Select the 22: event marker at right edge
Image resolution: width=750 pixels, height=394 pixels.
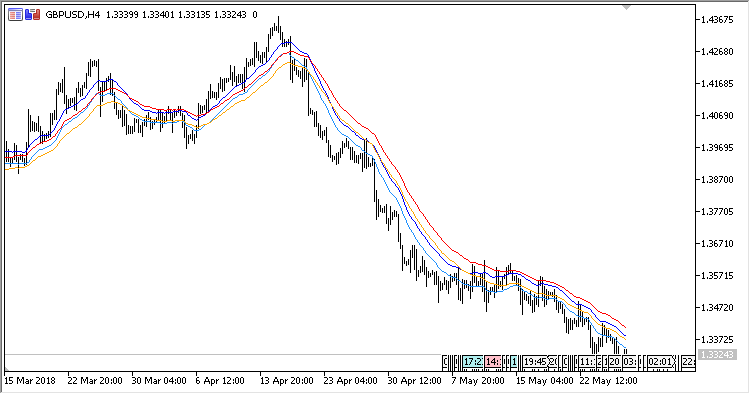pos(688,362)
